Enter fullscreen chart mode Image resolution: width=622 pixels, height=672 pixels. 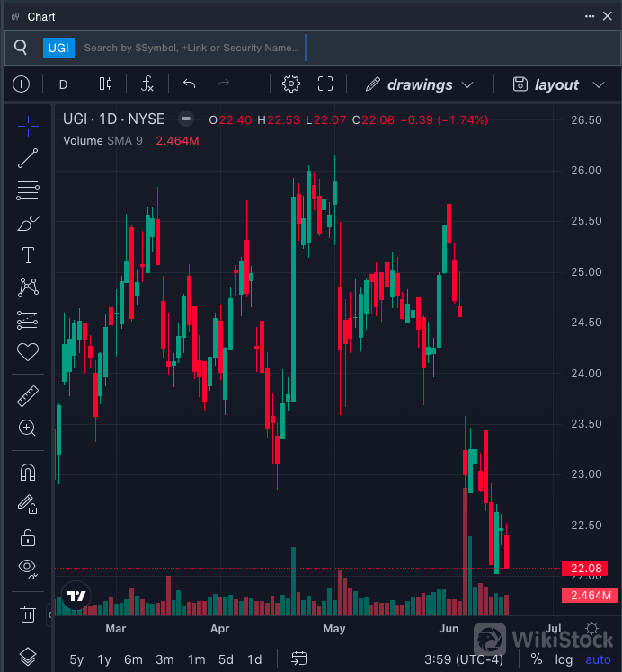(x=325, y=84)
